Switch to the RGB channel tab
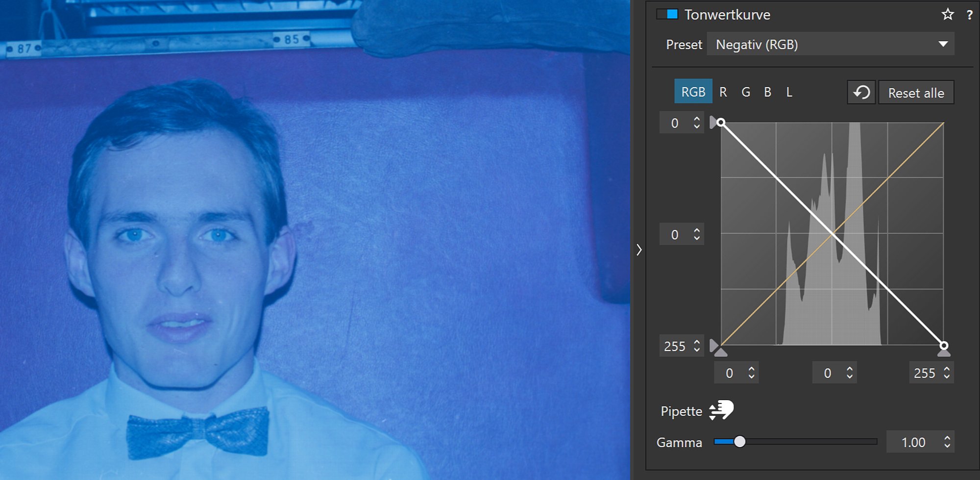 tap(693, 92)
